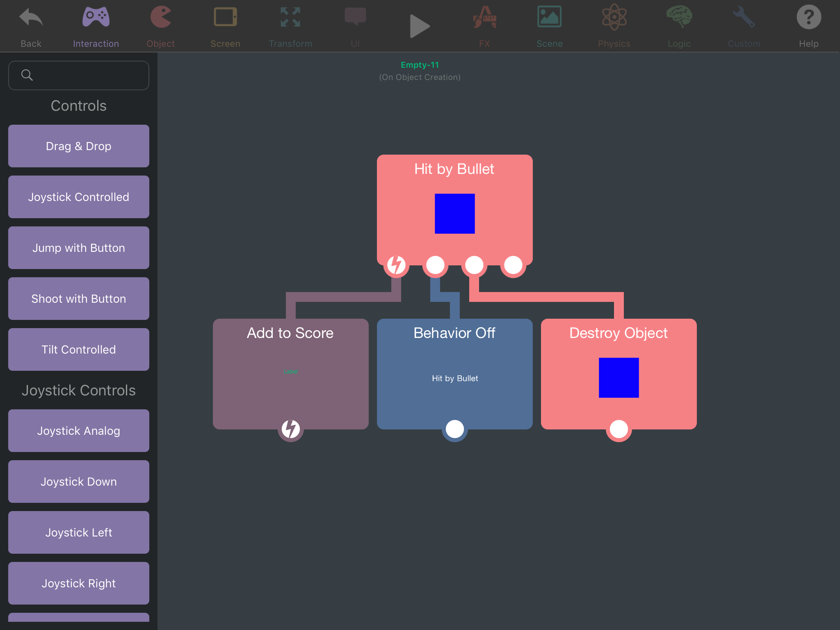Add the Shoot with Button behavior

(x=79, y=299)
